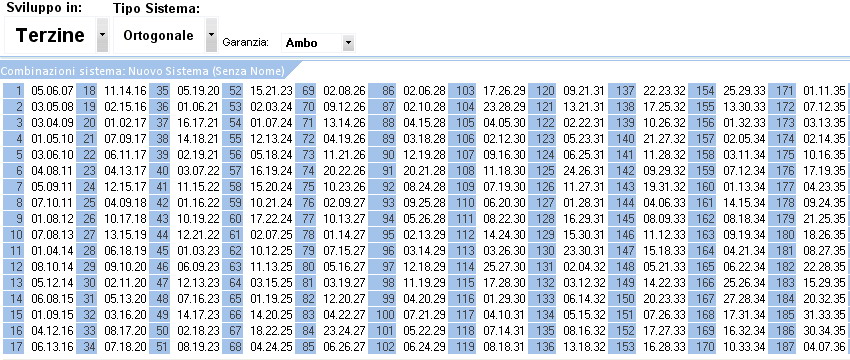Select row number 1 header

tap(14, 90)
